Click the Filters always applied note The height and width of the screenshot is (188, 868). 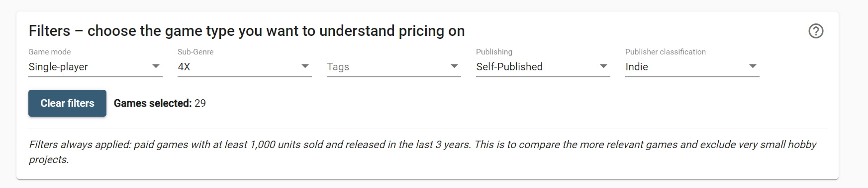click(x=423, y=152)
